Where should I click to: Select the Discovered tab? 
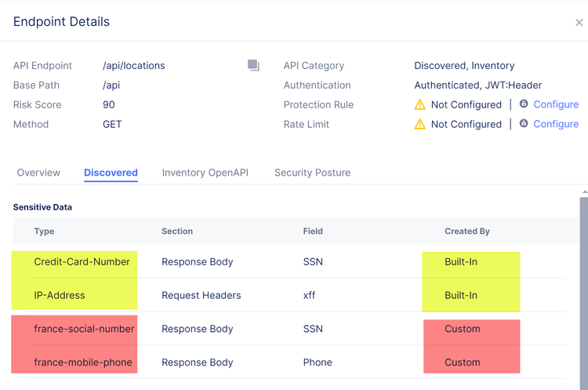[111, 173]
